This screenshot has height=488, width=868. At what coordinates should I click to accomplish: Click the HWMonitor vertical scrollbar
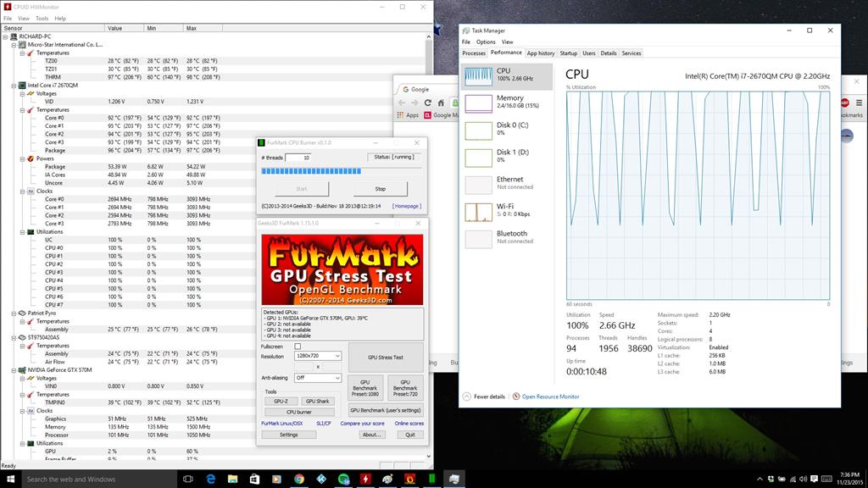tap(429, 247)
